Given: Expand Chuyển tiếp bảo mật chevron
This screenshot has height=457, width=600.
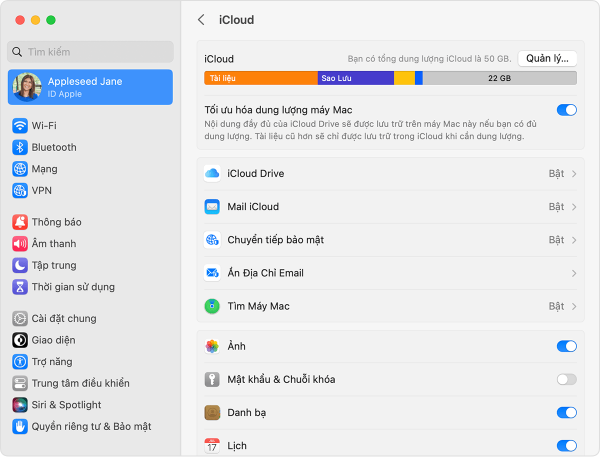Looking at the screenshot, I should tap(574, 240).
